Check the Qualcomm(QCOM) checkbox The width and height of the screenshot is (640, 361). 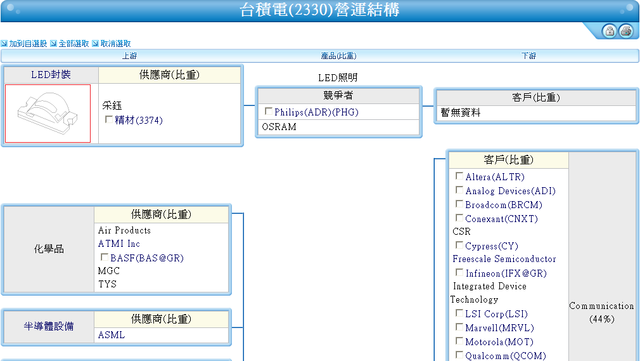coord(459,354)
